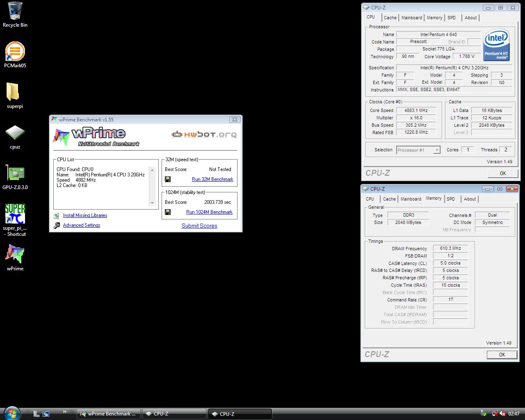
Task: Open the About tab in lower CPU-Z window
Action: pyautogui.click(x=470, y=199)
